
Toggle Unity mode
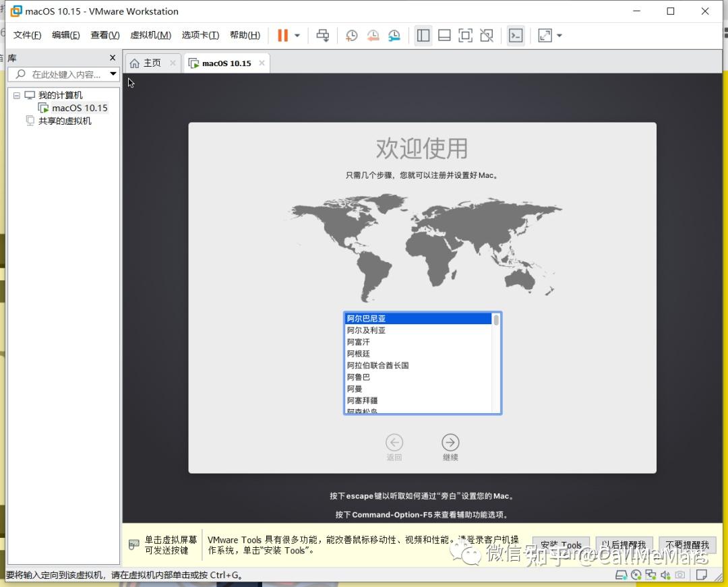point(487,35)
